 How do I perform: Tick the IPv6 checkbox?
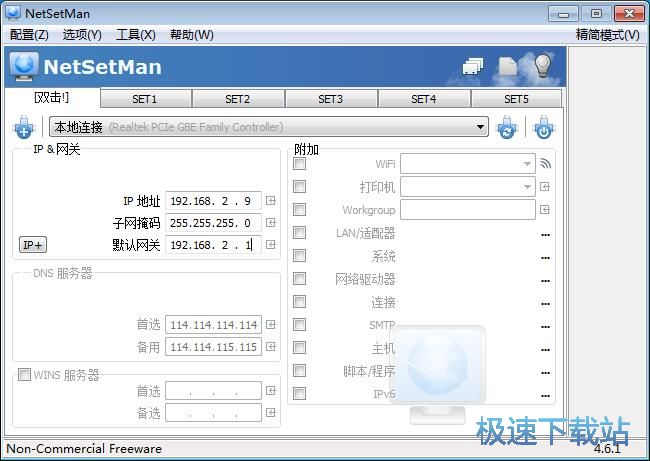click(x=299, y=393)
